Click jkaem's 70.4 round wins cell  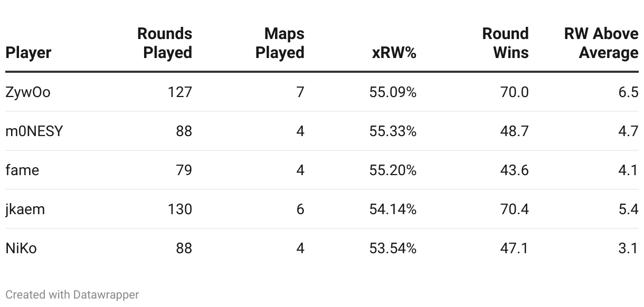pyautogui.click(x=514, y=209)
